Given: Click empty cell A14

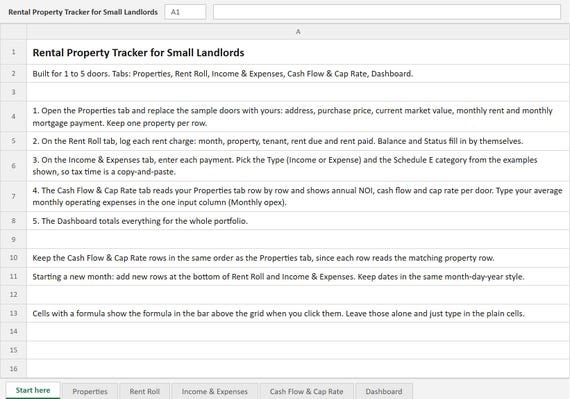Looking at the screenshot, I should [298, 331].
